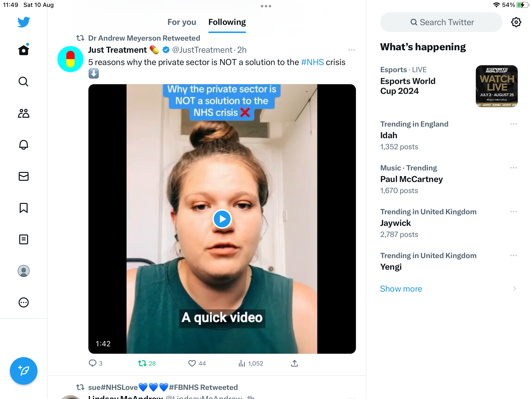Viewport: 532px width, 399px height.
Task: Reply to the Just Treatment tweet
Action: [x=96, y=363]
